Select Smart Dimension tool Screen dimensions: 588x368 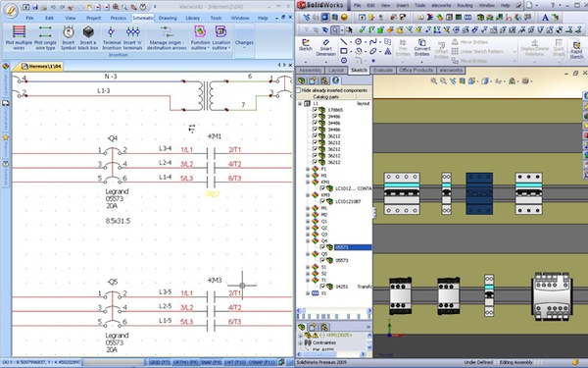point(326,47)
